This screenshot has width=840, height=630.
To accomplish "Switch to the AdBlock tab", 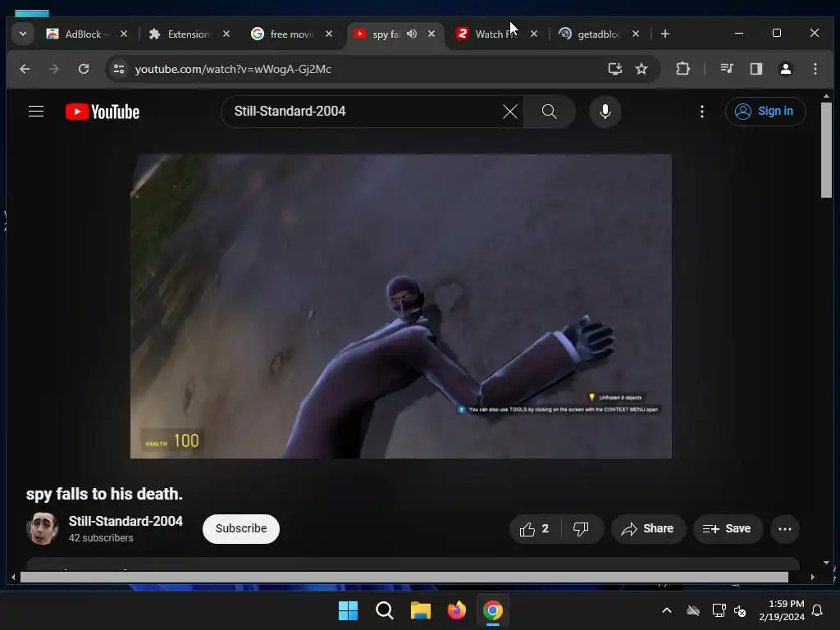I will pos(85,34).
